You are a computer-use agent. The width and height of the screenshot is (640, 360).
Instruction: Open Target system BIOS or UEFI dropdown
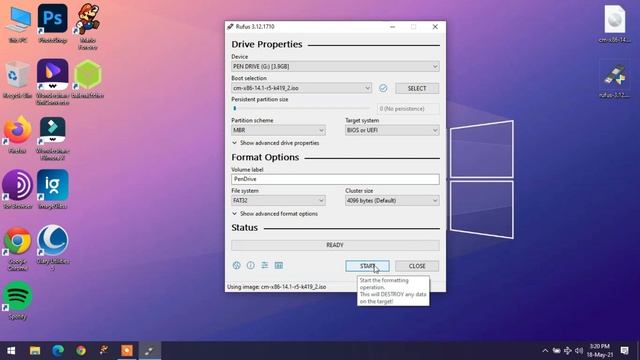point(392,130)
